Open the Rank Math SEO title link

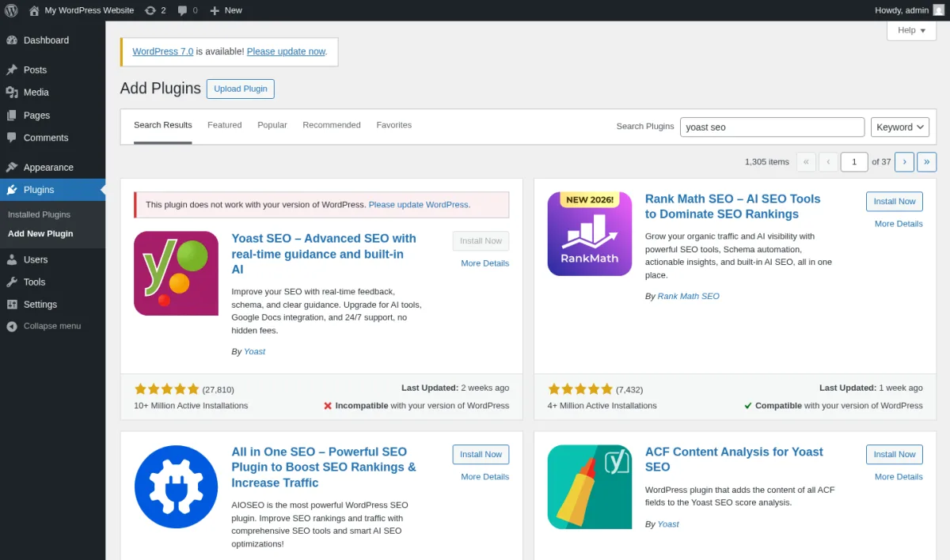pos(733,206)
